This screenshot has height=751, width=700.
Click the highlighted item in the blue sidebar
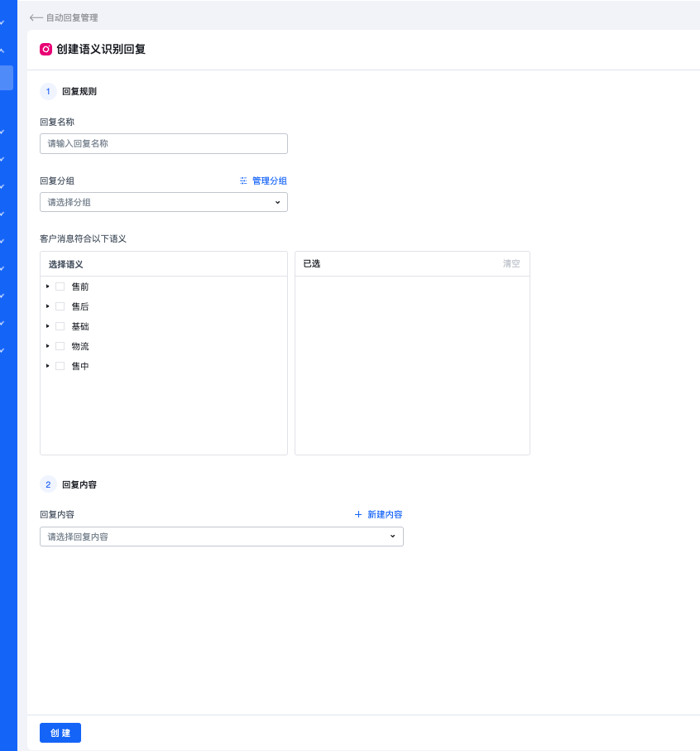[7, 78]
